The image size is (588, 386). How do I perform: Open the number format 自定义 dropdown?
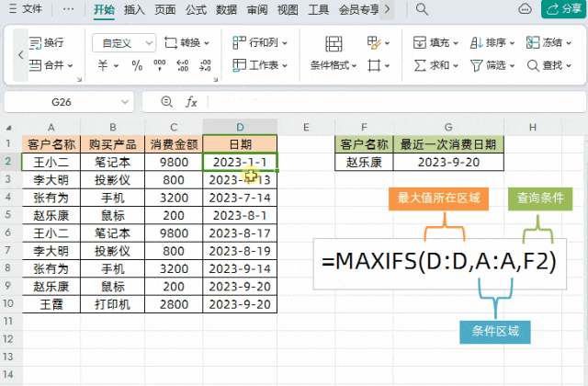(x=124, y=43)
